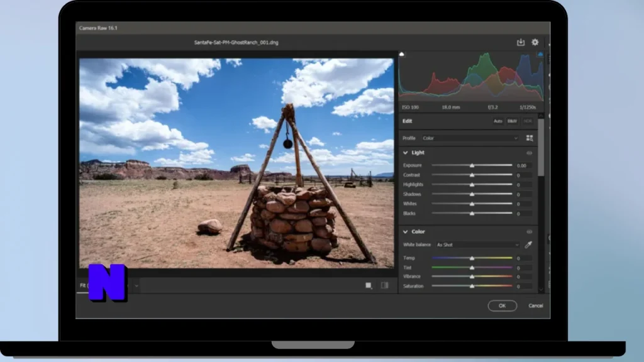
Task: Collapse the Light section chevron
Action: (406, 153)
